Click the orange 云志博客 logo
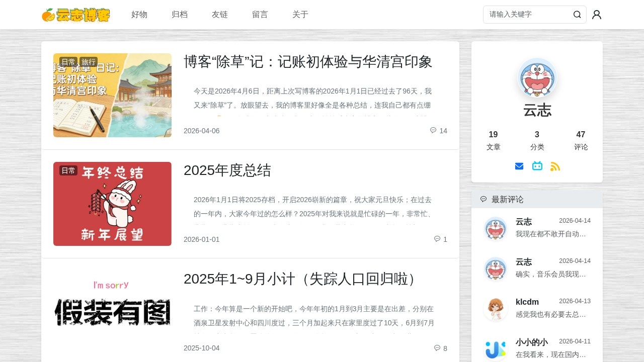 75,15
